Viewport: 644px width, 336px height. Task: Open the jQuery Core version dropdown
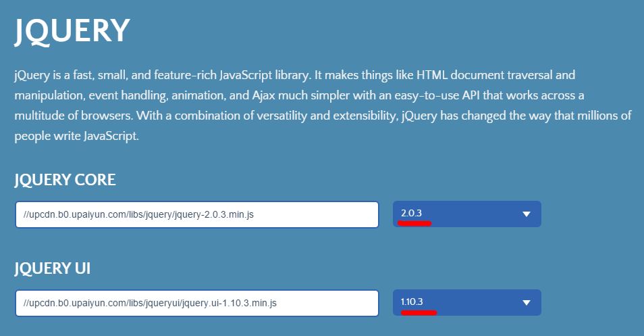coord(467,214)
